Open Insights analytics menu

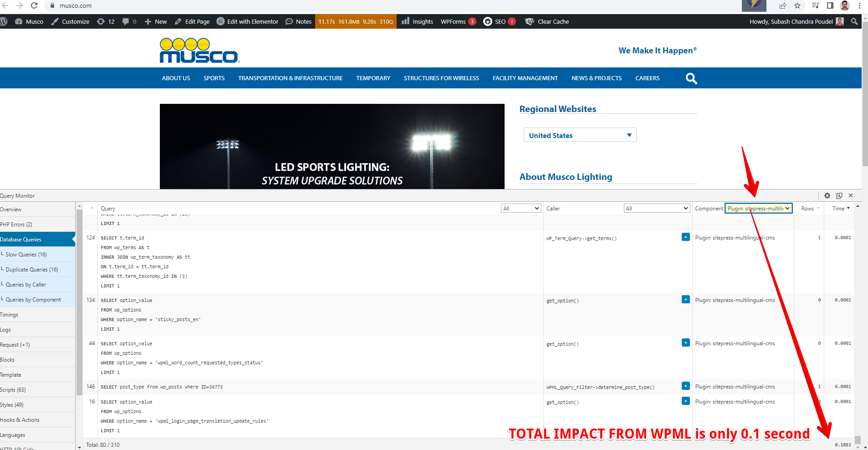[417, 21]
